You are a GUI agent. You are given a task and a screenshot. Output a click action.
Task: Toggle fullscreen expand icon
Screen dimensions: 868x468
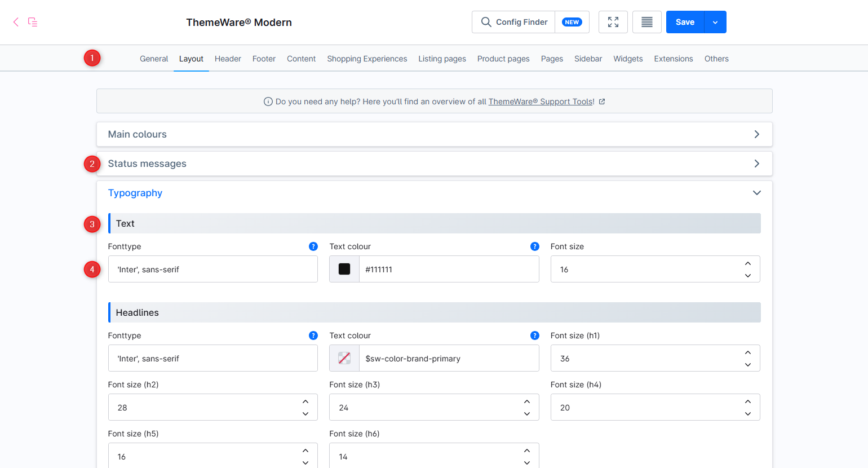pyautogui.click(x=613, y=22)
